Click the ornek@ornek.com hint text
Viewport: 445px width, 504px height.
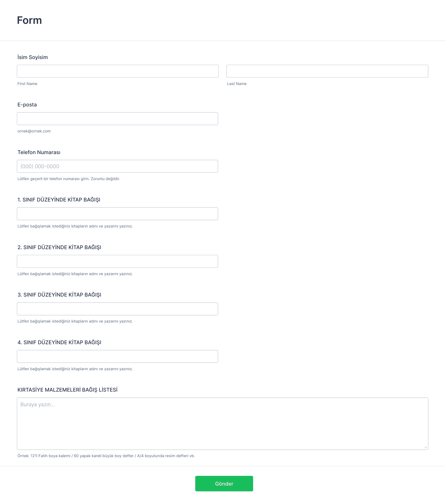34,131
